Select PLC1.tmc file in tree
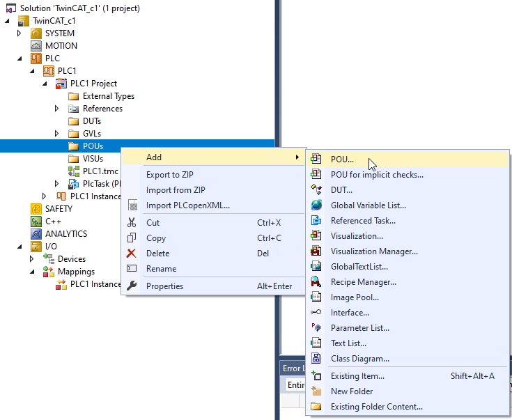512x420 pixels. (100, 171)
